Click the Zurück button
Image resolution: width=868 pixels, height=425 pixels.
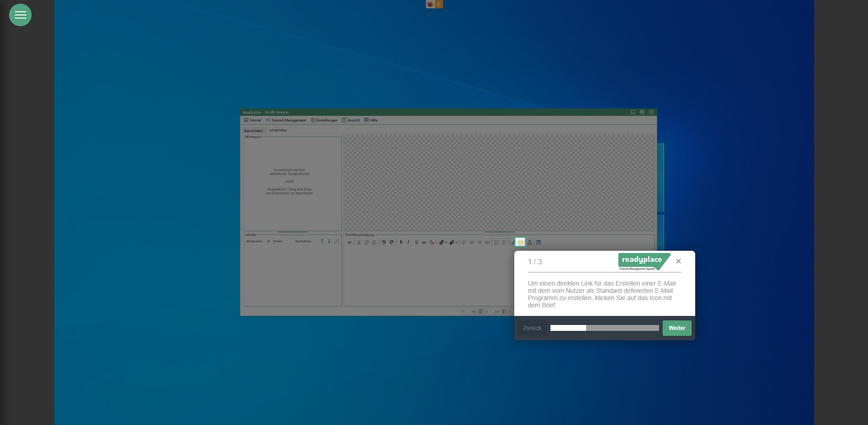(532, 328)
